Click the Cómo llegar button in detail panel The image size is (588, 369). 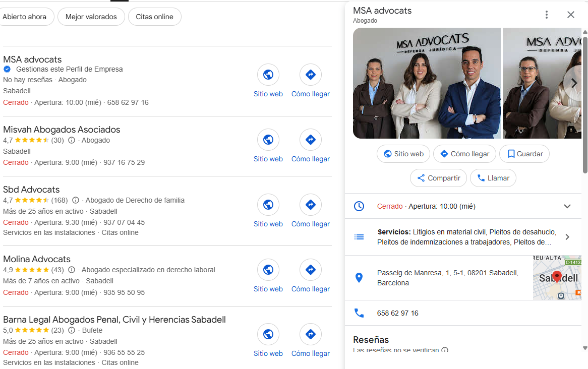tap(464, 154)
